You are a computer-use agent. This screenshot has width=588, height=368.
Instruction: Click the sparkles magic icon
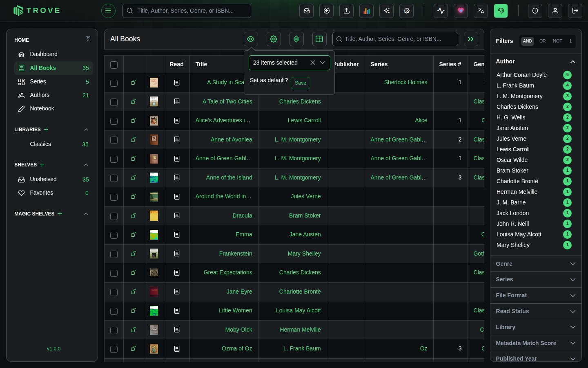click(387, 11)
